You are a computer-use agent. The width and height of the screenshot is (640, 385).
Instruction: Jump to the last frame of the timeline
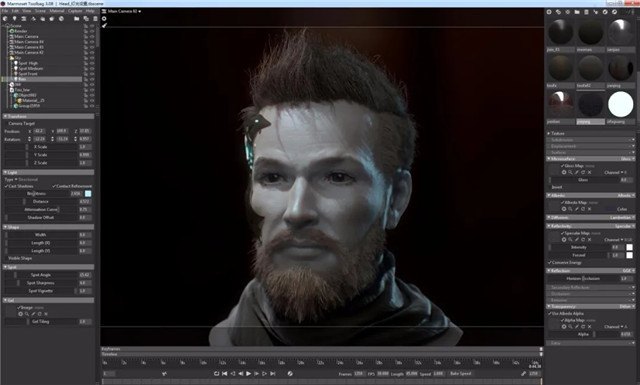273,374
